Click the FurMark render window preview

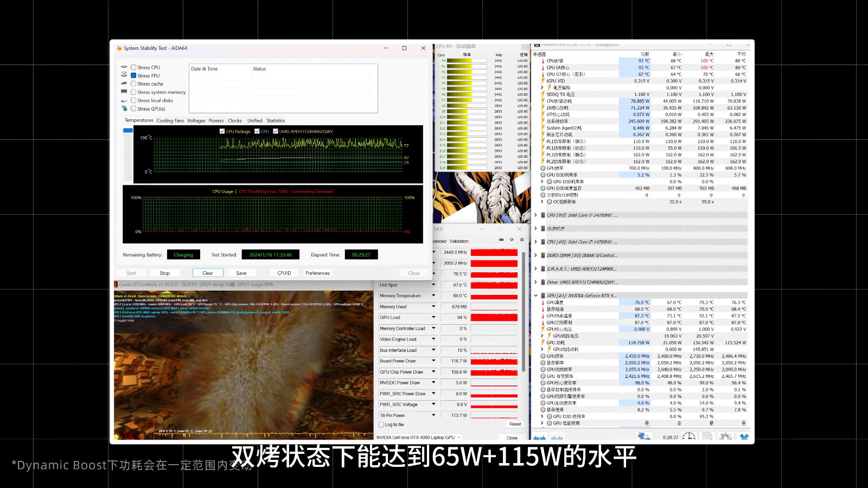point(244,364)
